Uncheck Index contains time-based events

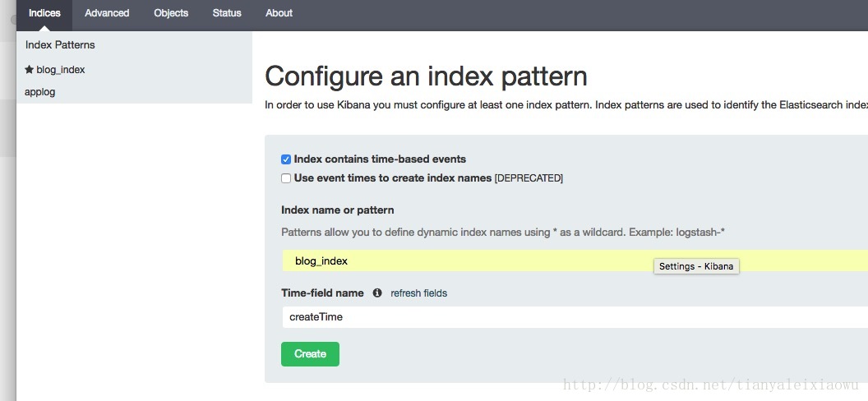tap(286, 159)
